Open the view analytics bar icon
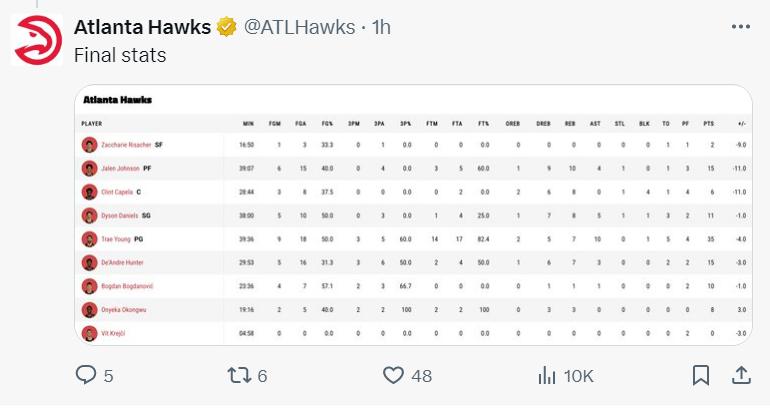Image resolution: width=770 pixels, height=409 pixels. [547, 376]
